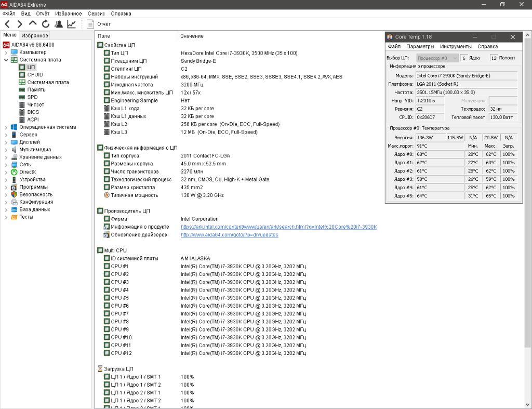
Task: Click the DirectX icon in the tree
Action: click(14, 172)
